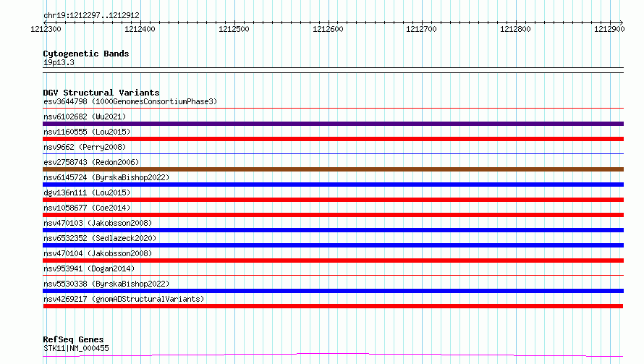
Task: Click the blue nsv5530338 variant bar
Action: [x=333, y=291]
